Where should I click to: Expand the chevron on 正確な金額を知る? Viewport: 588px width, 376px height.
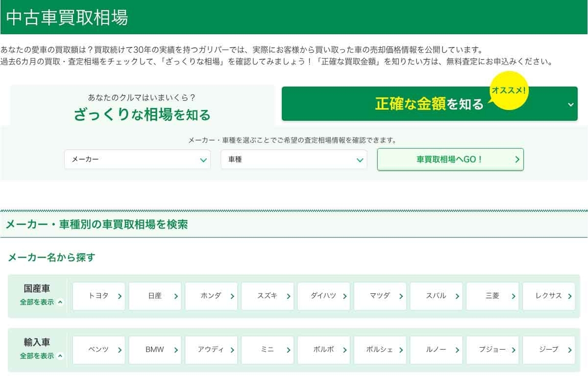pyautogui.click(x=570, y=104)
